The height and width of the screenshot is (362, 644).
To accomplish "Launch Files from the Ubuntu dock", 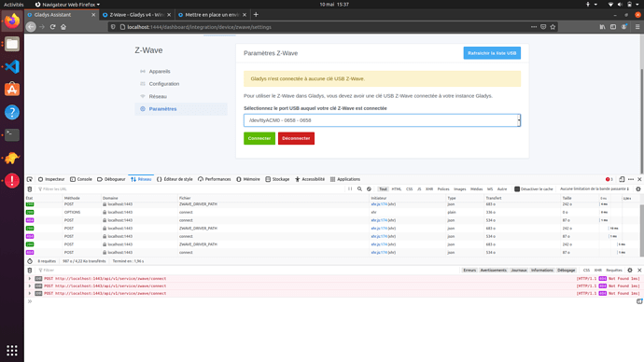I will 12,44.
